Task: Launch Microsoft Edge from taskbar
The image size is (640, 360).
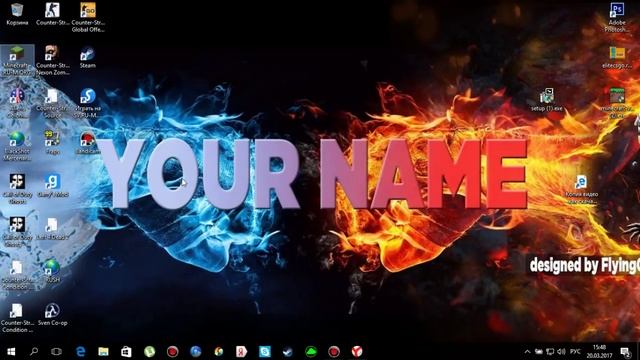Action: click(80, 351)
